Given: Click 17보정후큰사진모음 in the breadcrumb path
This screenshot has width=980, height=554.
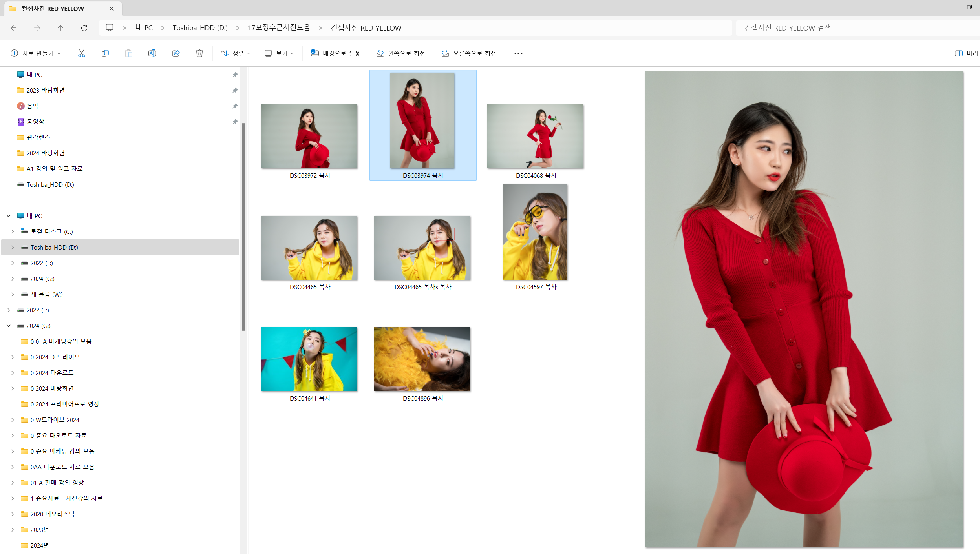Looking at the screenshot, I should (x=278, y=28).
